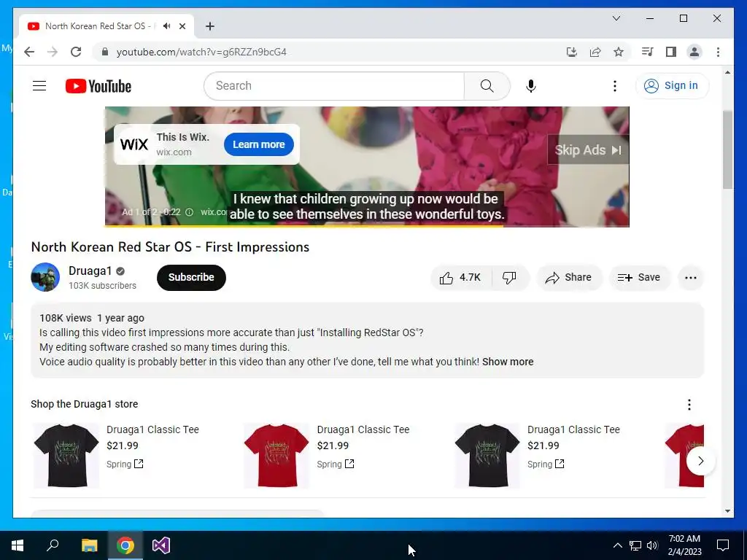The width and height of the screenshot is (747, 560).
Task: Open File Explorer from taskbar
Action: pyautogui.click(x=89, y=545)
